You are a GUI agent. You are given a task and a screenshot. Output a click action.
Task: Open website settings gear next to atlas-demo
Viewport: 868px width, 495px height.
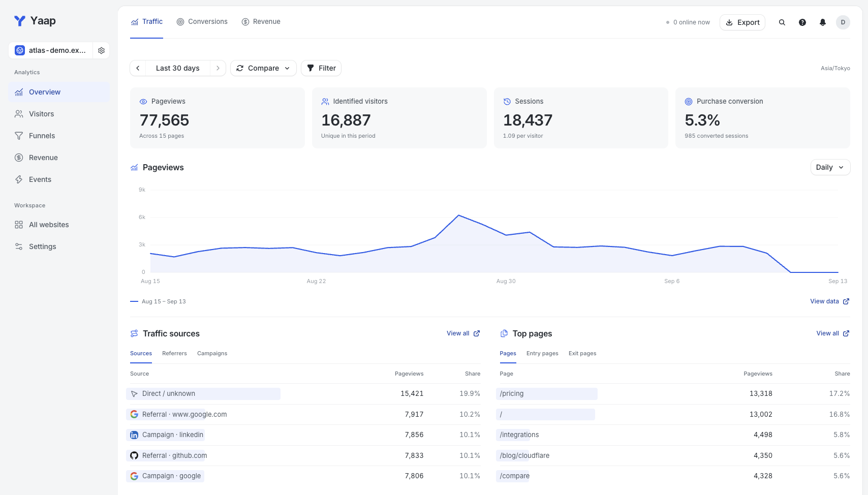coord(101,50)
